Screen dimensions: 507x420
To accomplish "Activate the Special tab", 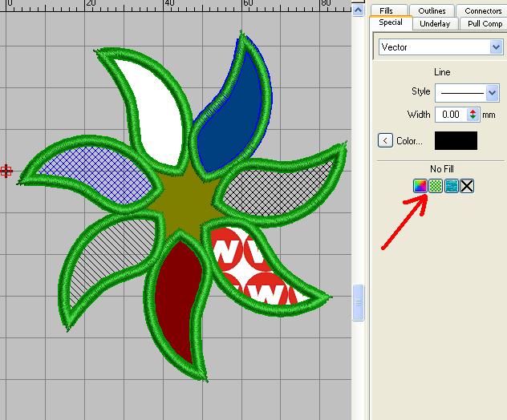I will tap(391, 23).
